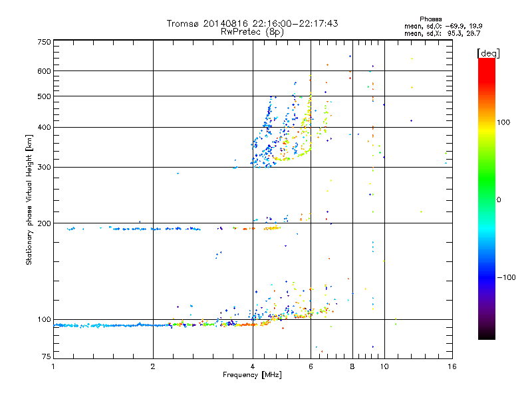Click the y-axis label "600"
Screen dimensions: 532x399
click(44, 71)
